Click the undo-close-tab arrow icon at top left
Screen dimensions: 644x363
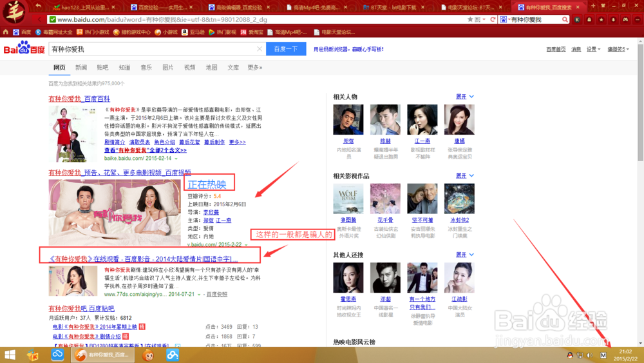[x=38, y=6]
